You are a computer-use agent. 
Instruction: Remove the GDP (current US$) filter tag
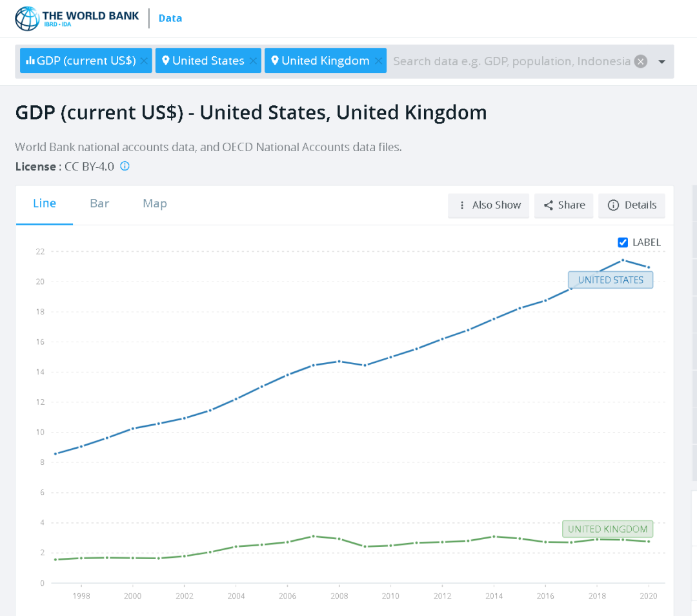click(x=143, y=61)
